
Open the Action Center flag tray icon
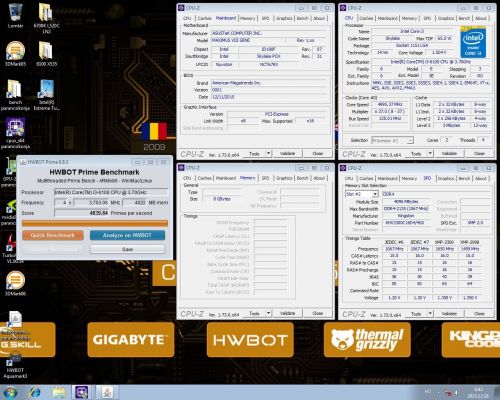tap(448, 392)
